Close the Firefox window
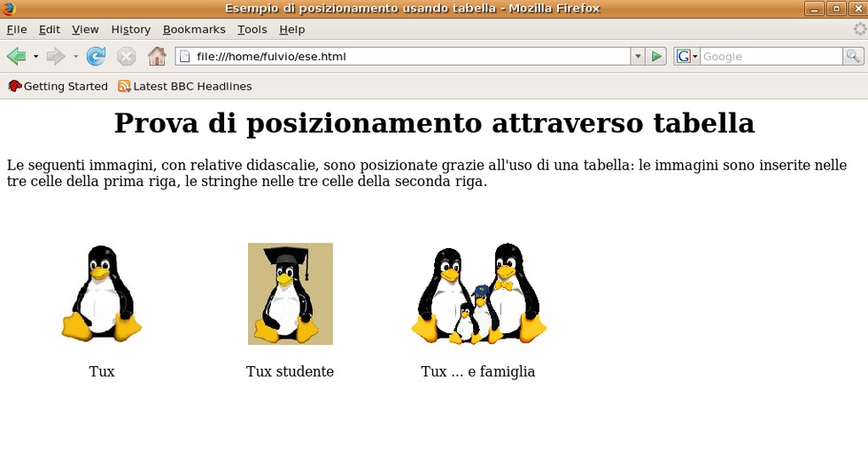This screenshot has width=868, height=452. tap(857, 9)
